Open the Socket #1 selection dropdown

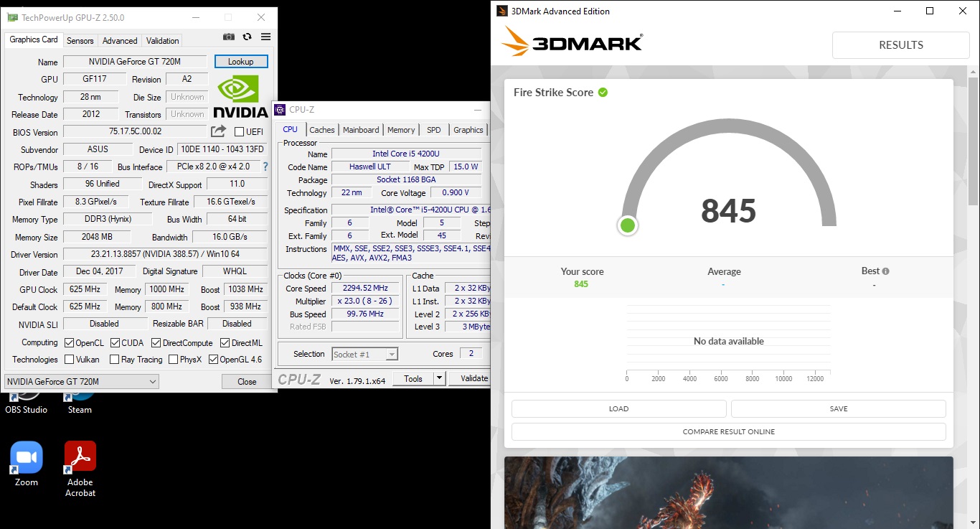(364, 354)
